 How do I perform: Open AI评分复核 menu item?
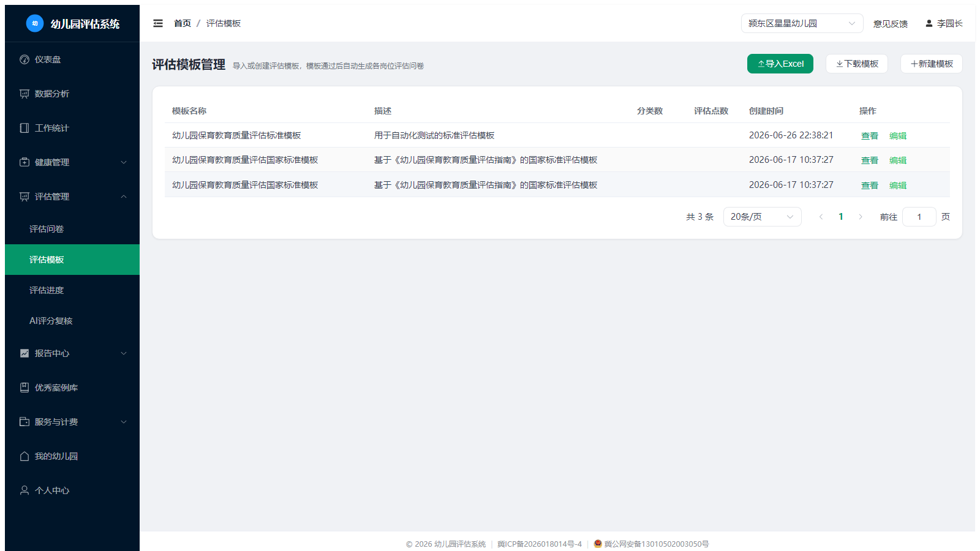72,321
